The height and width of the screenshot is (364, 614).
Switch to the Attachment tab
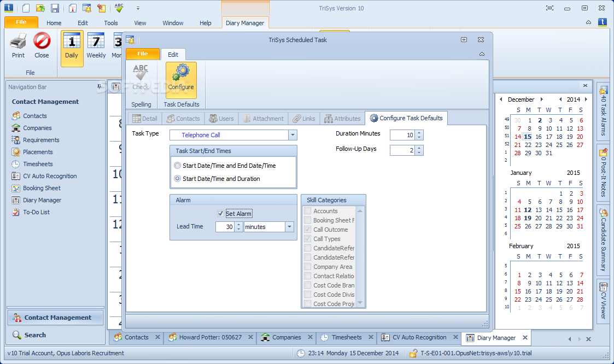[x=263, y=119]
